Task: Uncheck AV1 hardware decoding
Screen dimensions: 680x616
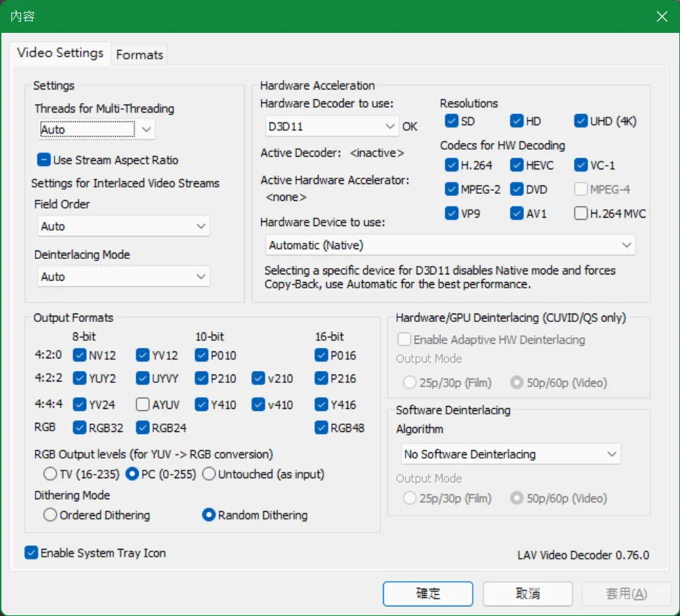Action: tap(517, 214)
